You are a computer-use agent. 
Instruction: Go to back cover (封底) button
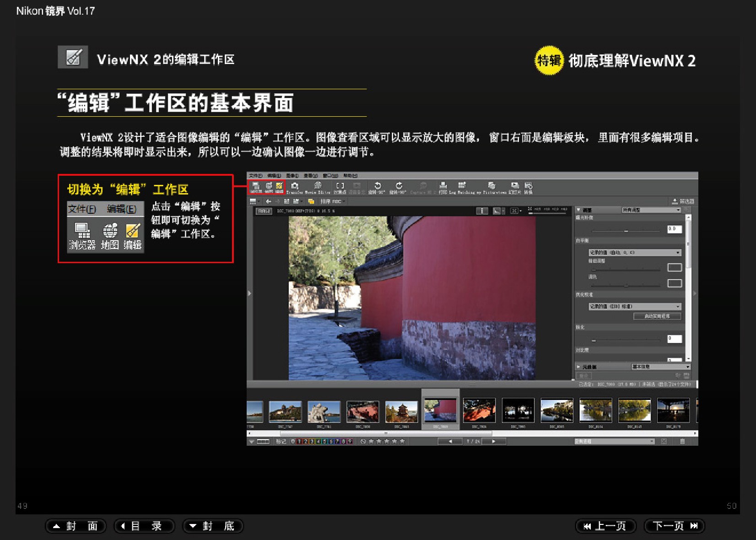click(213, 526)
